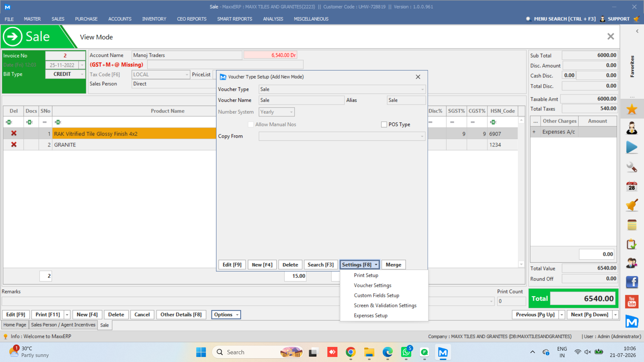Open the Voucher Type dropdown
The height and width of the screenshot is (362, 644).
(422, 89)
